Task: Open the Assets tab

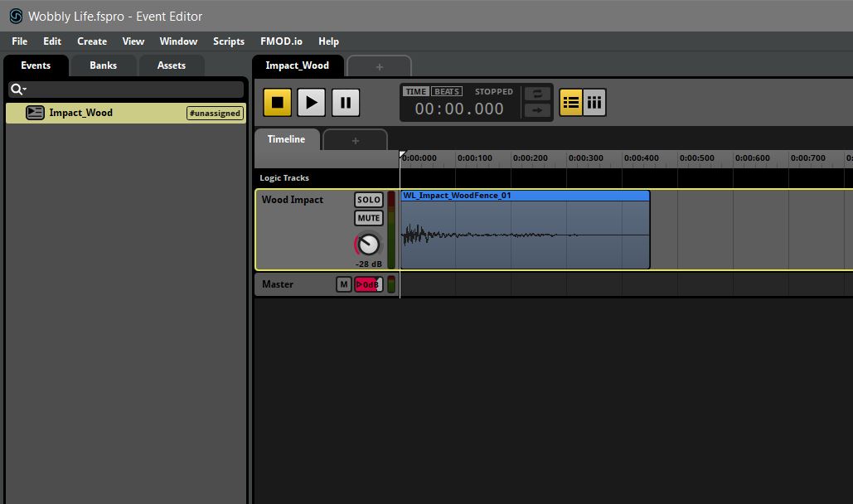Action: 172,65
